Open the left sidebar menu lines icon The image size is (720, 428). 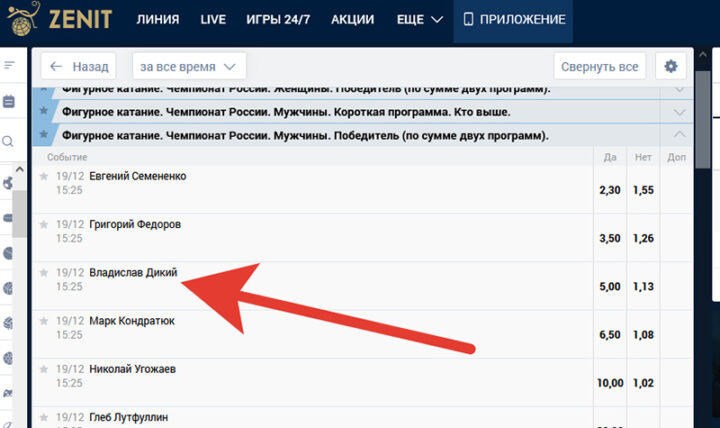point(9,65)
